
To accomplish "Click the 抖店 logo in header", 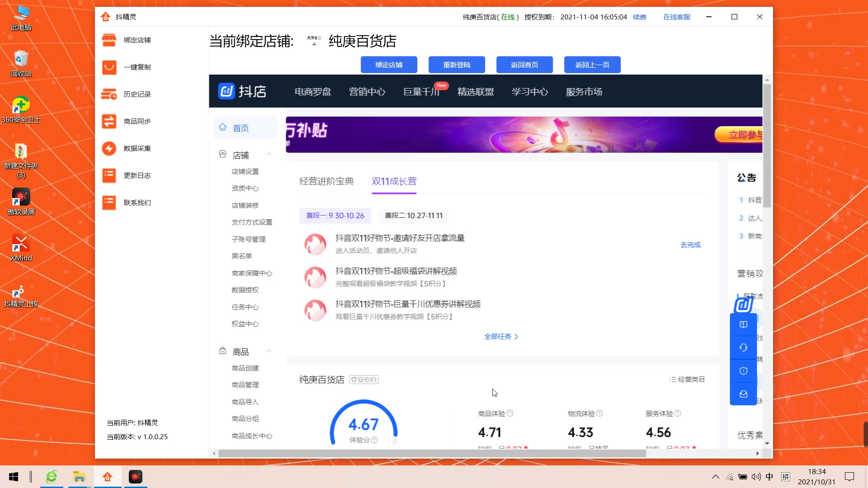I will tap(242, 91).
